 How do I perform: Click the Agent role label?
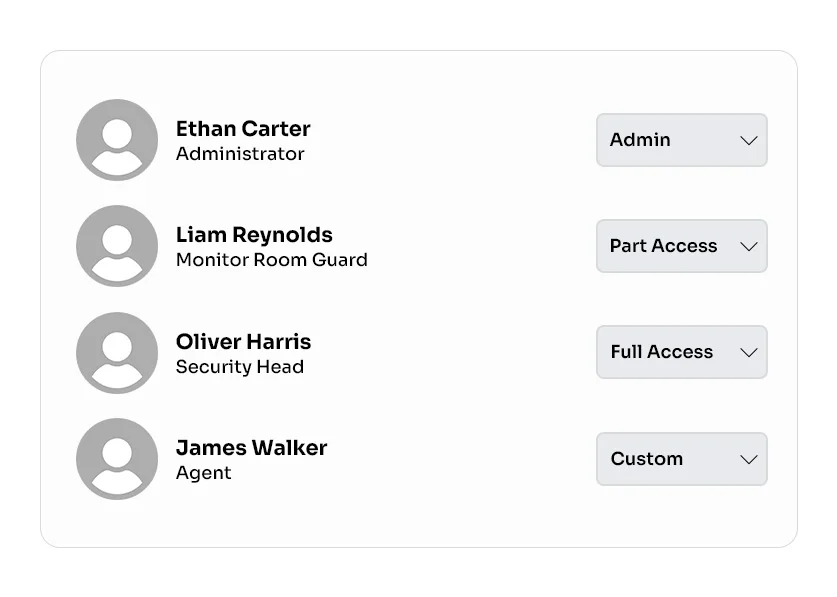(203, 473)
